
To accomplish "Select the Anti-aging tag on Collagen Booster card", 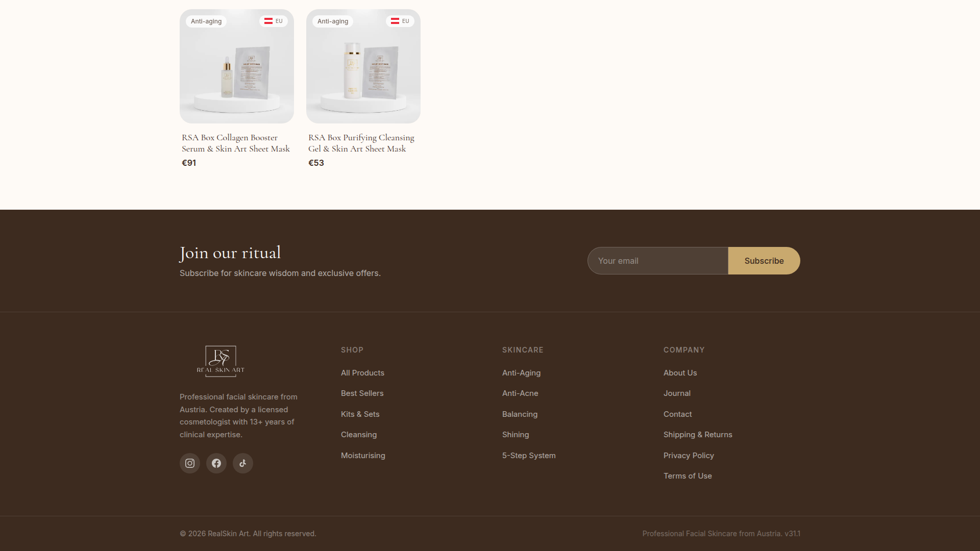I will [206, 21].
